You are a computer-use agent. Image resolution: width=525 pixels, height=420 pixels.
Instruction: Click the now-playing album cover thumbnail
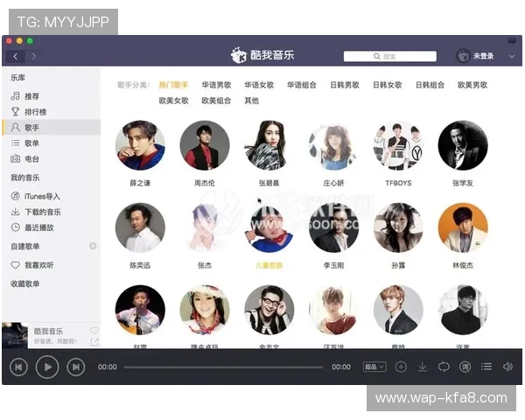tap(15, 335)
